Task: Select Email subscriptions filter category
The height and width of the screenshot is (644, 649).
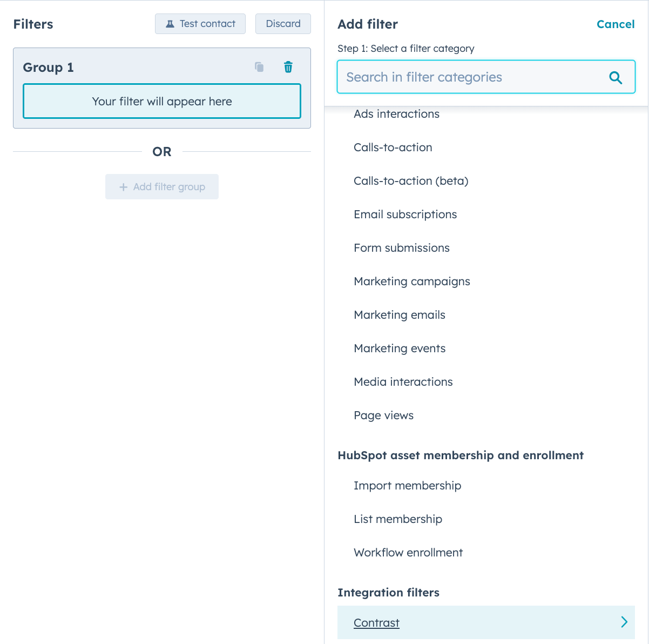Action: (x=405, y=214)
